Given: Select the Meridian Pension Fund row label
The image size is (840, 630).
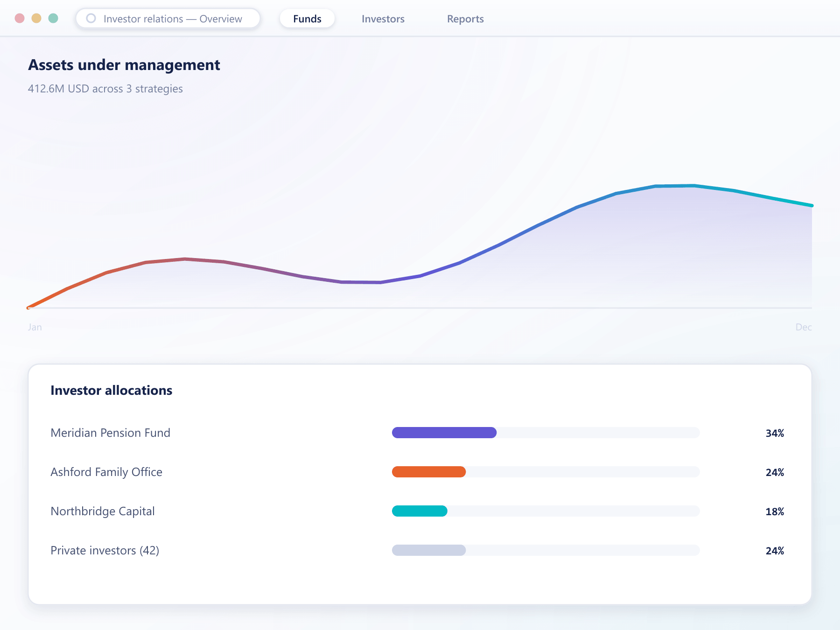Looking at the screenshot, I should pyautogui.click(x=110, y=433).
